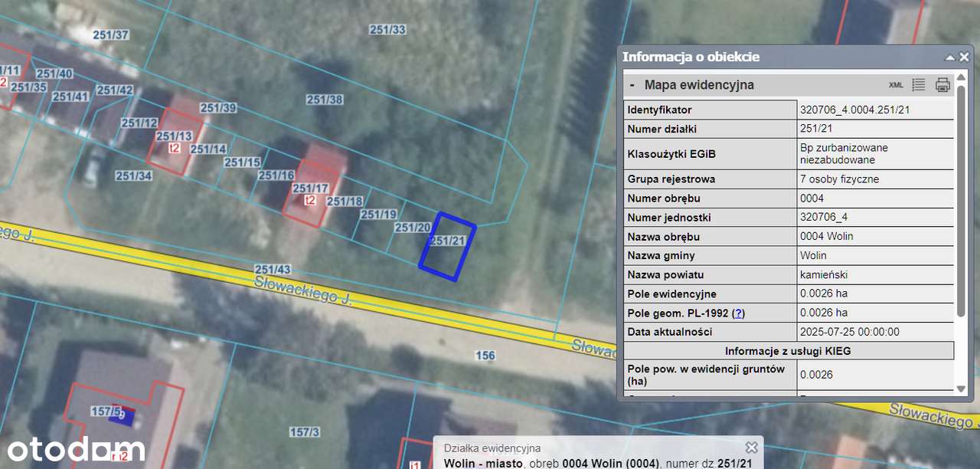Click parcel label 251/14 on the map
The image size is (980, 469).
[x=208, y=149]
